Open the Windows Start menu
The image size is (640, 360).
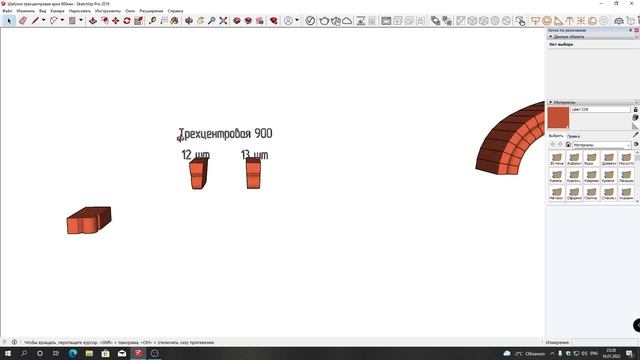tap(8, 353)
